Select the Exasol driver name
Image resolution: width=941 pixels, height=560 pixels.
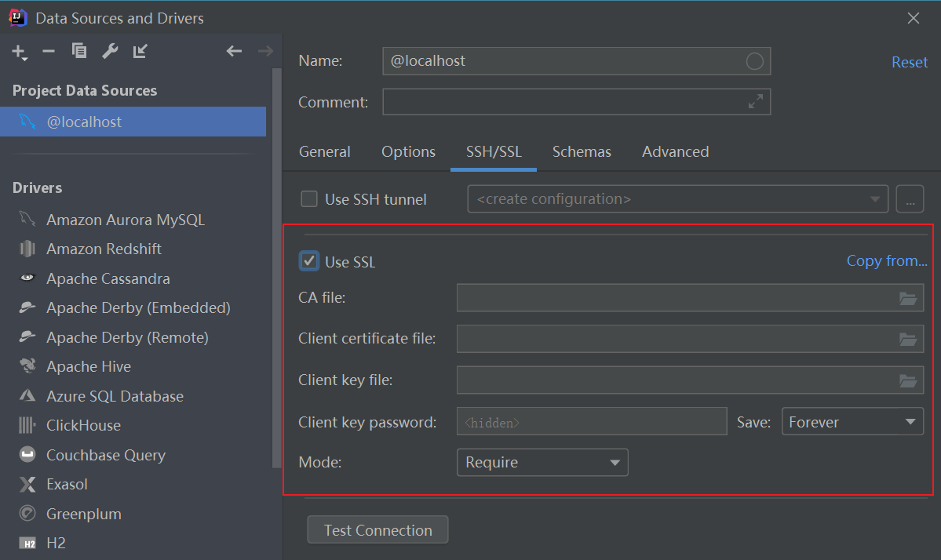pyautogui.click(x=67, y=484)
